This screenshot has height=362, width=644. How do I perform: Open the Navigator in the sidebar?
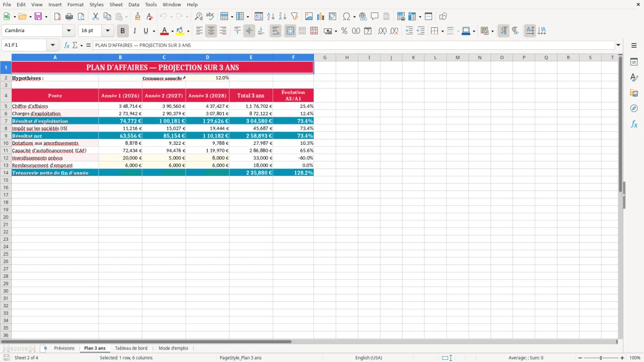[634, 108]
